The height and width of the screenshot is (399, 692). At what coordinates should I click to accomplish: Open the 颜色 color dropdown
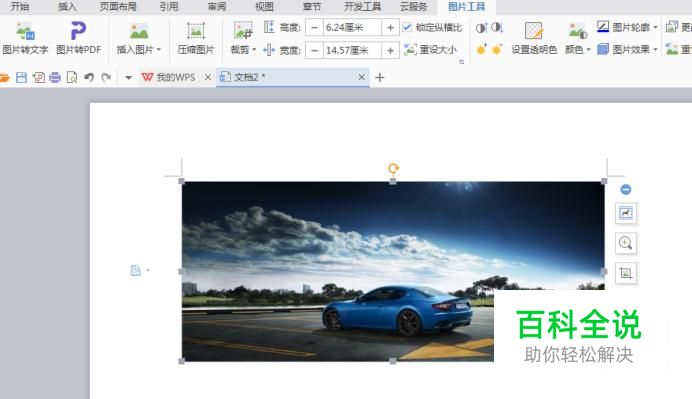tap(578, 49)
